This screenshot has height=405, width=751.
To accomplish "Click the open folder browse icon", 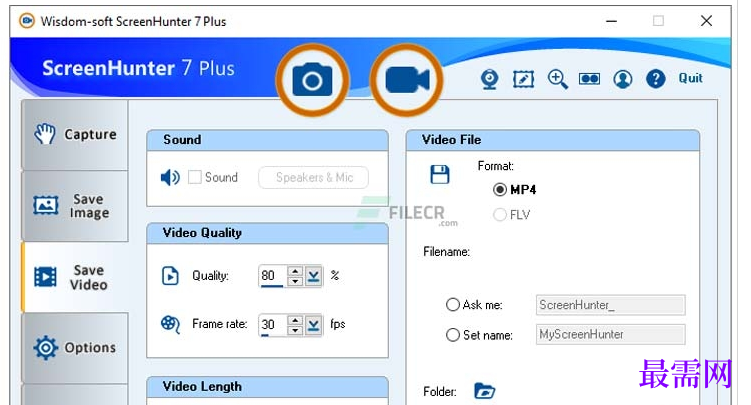I will click(x=484, y=391).
